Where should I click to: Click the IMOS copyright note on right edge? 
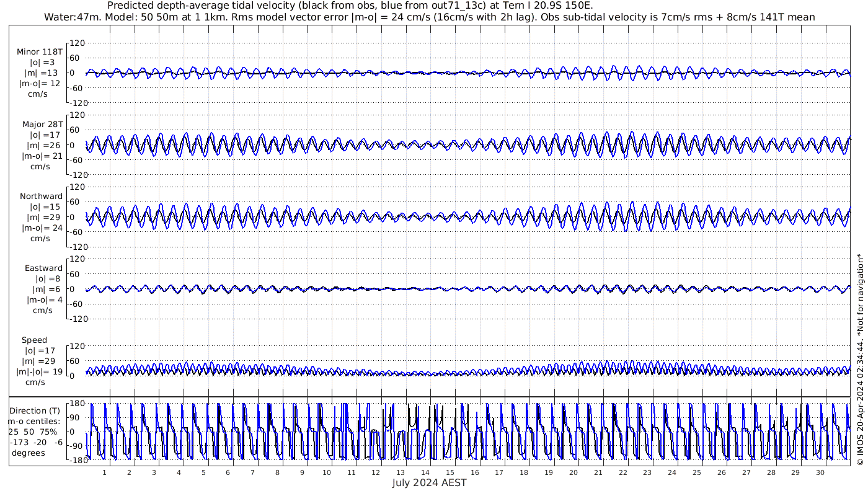(860, 360)
